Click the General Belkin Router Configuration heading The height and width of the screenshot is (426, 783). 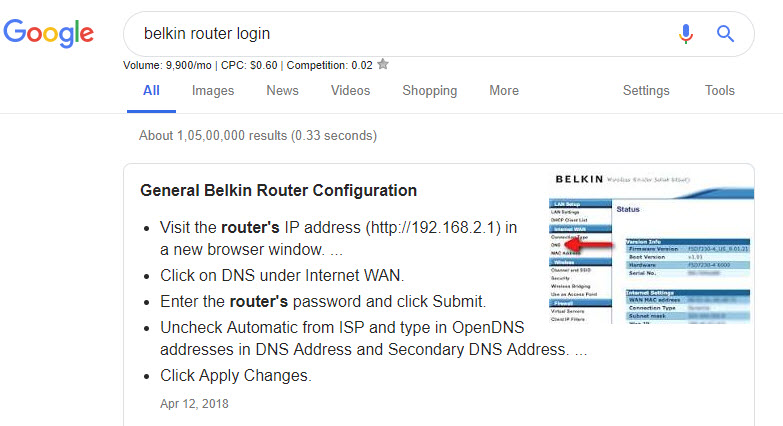(278, 190)
